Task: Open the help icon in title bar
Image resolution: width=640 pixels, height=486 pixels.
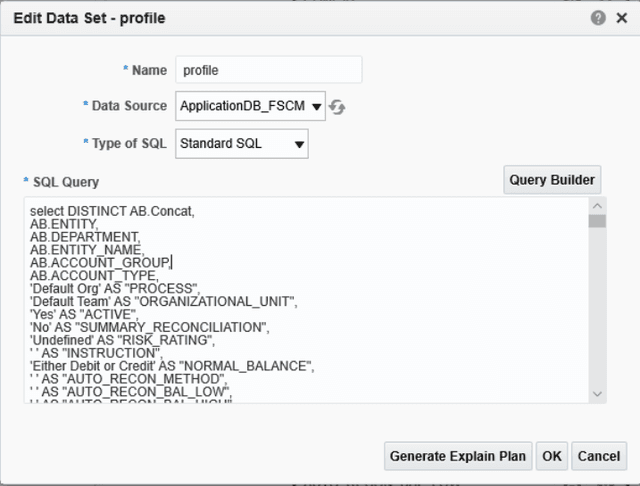Action: [x=599, y=18]
